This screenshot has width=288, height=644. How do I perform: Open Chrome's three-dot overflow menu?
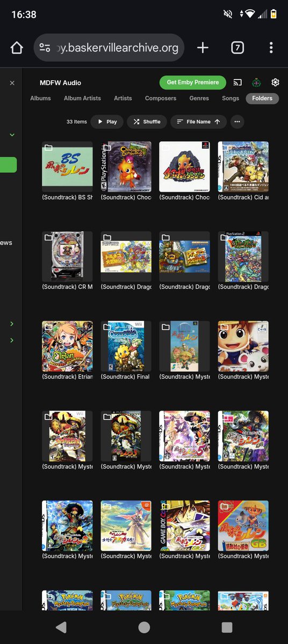click(271, 48)
